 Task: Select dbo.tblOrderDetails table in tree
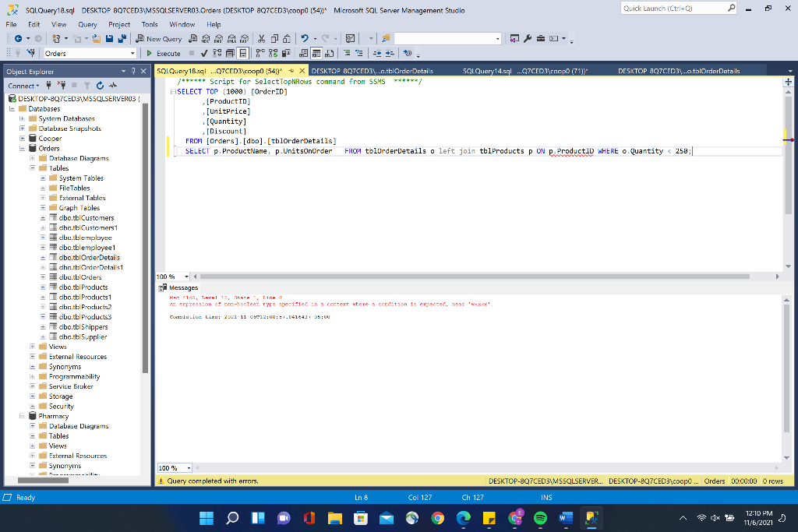[89, 257]
